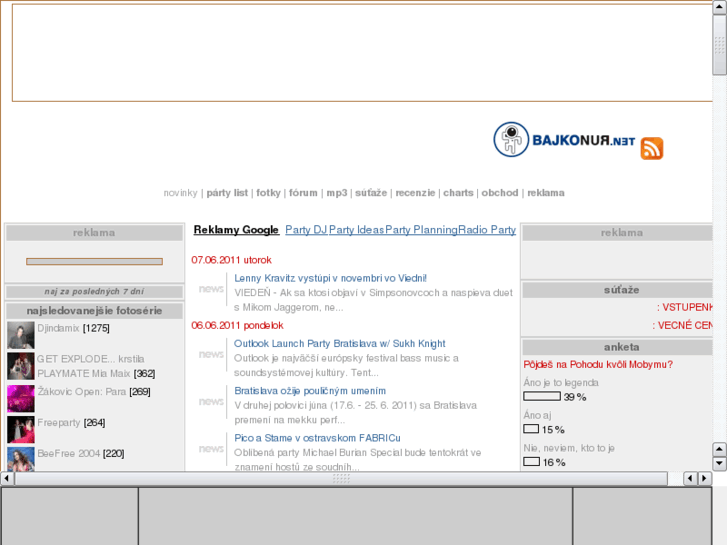Open the GET EXPLODE photo thumbnail
The image size is (727, 545).
pyautogui.click(x=21, y=366)
